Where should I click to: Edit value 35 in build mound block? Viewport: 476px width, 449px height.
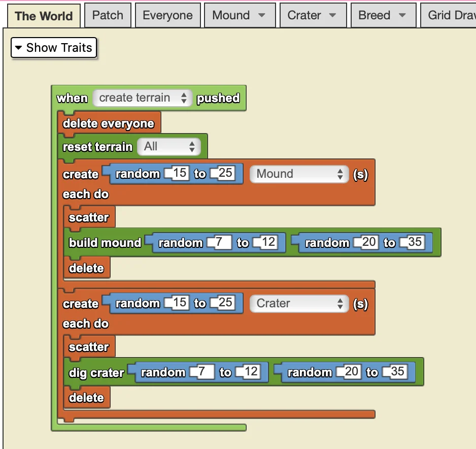click(415, 242)
